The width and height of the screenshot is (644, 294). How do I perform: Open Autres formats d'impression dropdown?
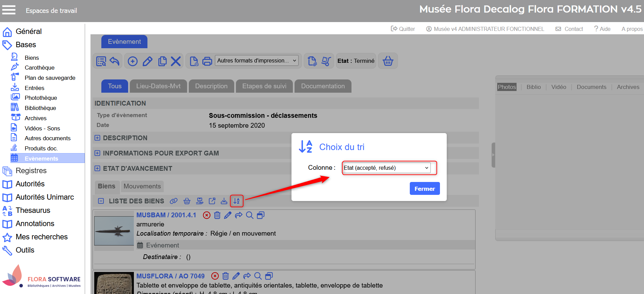pyautogui.click(x=257, y=61)
